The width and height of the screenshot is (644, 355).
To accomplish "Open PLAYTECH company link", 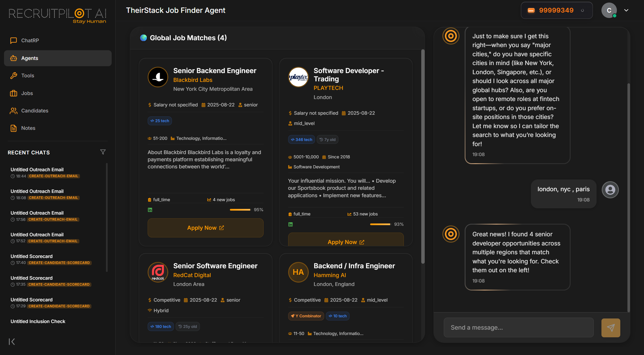I will pyautogui.click(x=328, y=88).
